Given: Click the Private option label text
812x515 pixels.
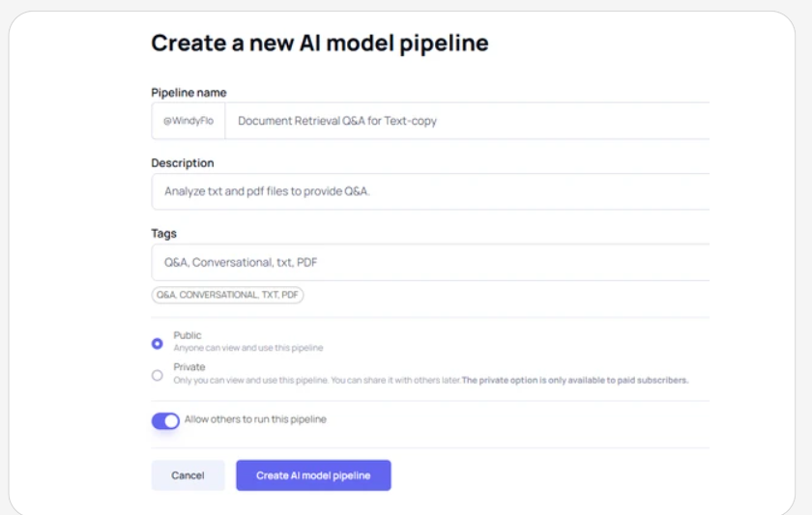Looking at the screenshot, I should tap(189, 367).
